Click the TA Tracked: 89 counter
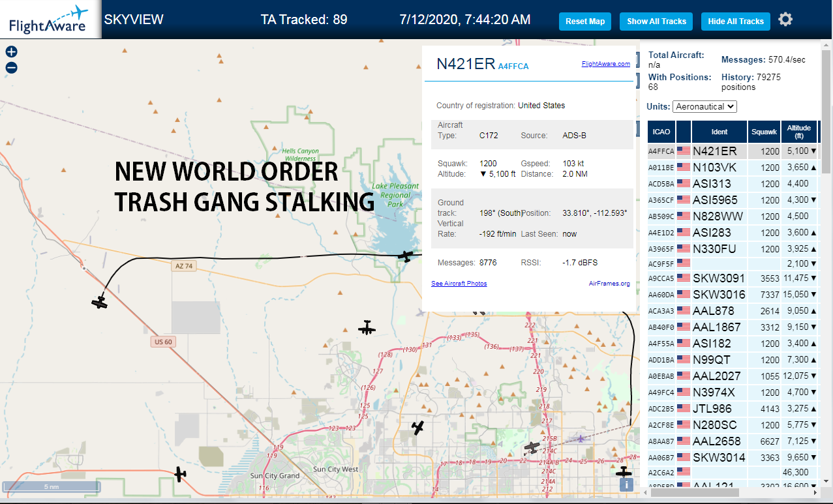The width and height of the screenshot is (833, 504). pyautogui.click(x=304, y=20)
